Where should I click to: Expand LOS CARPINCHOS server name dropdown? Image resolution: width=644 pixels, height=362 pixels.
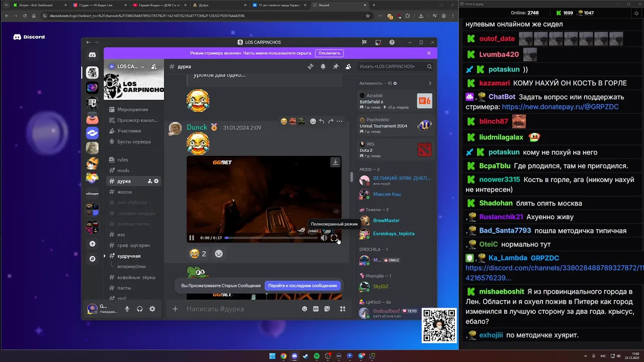click(142, 66)
